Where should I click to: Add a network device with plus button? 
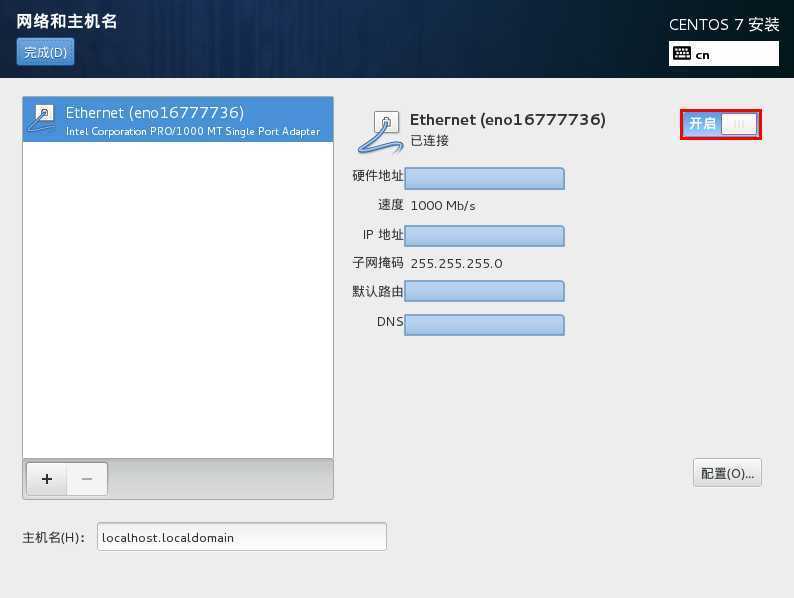[47, 479]
